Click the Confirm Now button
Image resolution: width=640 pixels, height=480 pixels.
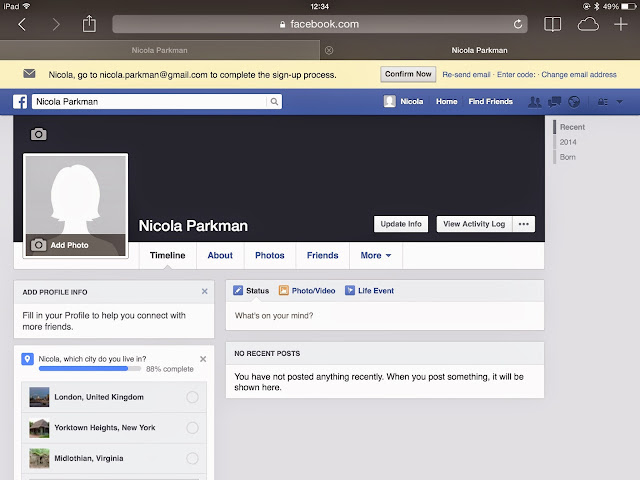pyautogui.click(x=408, y=74)
